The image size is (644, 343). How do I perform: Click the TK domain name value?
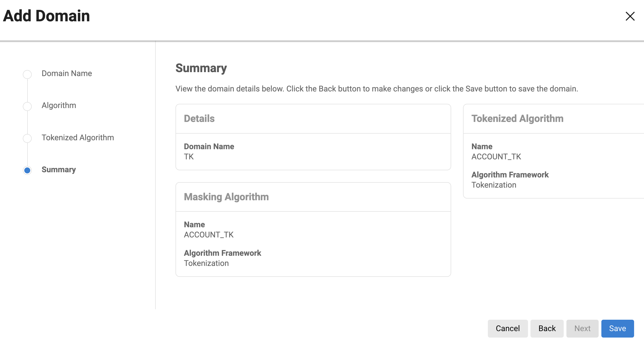coord(189,156)
